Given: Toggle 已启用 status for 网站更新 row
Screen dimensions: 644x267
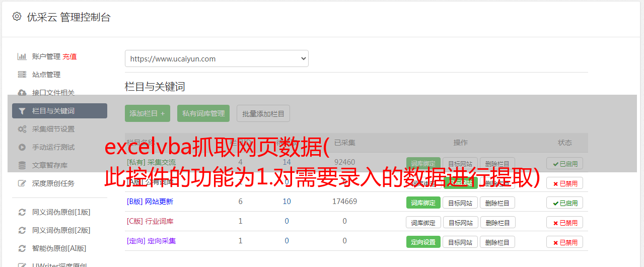Looking at the screenshot, I should (x=565, y=203).
